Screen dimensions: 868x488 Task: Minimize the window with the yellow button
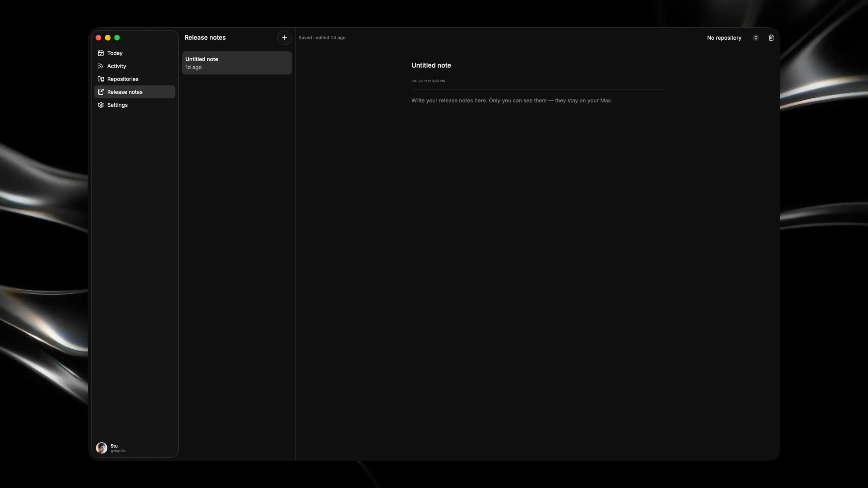click(108, 38)
